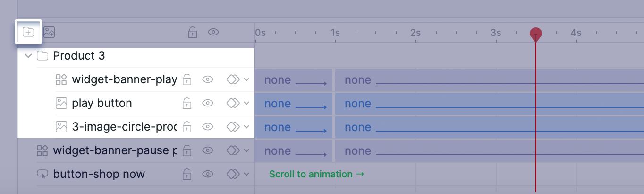This screenshot has height=194, width=644.
Task: Click the image icon of 3-image-circle layer
Action: pos(61,127)
